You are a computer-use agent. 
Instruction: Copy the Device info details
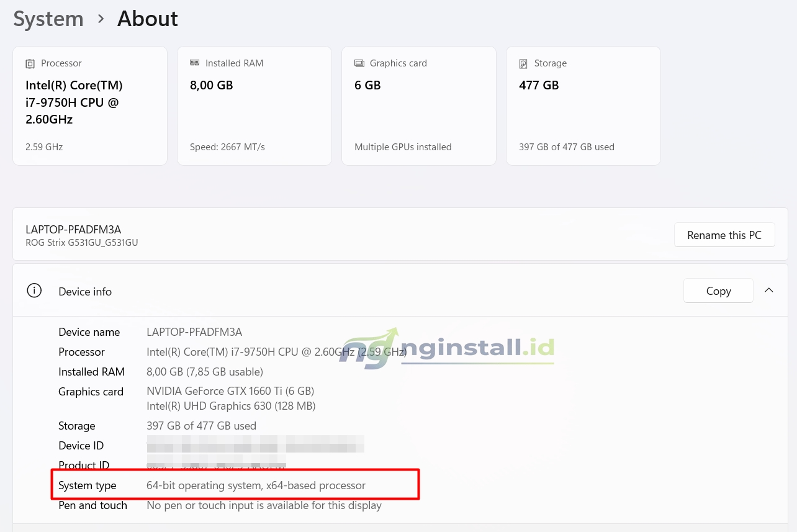pyautogui.click(x=718, y=291)
